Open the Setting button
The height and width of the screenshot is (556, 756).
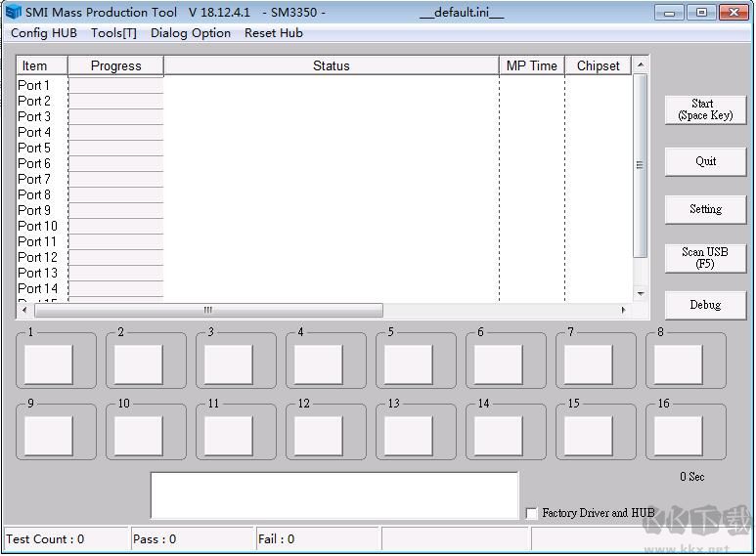click(705, 209)
